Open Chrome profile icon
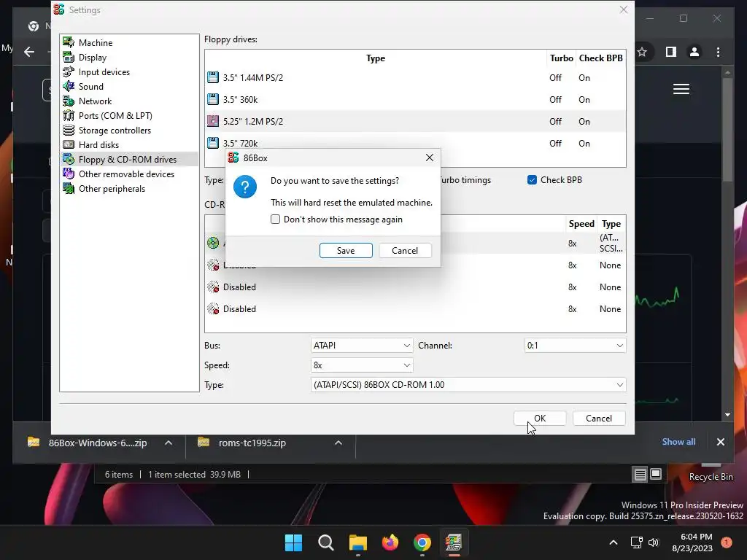747x560 pixels. 694,52
